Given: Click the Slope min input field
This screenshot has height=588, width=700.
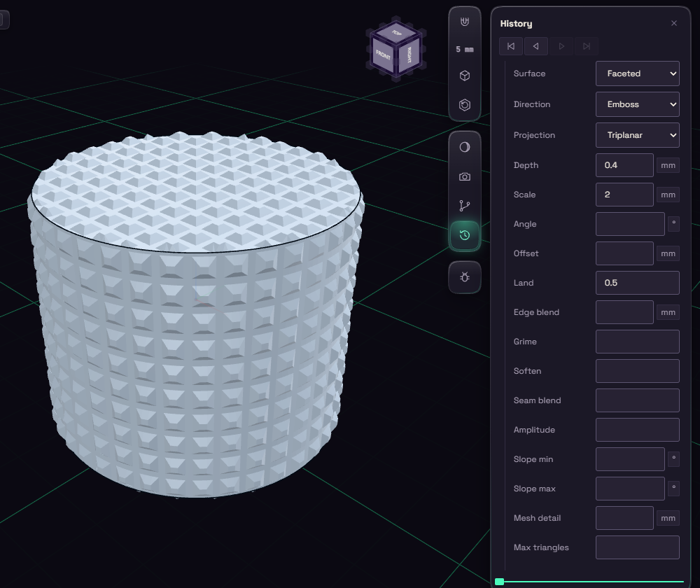Looking at the screenshot, I should pos(630,459).
